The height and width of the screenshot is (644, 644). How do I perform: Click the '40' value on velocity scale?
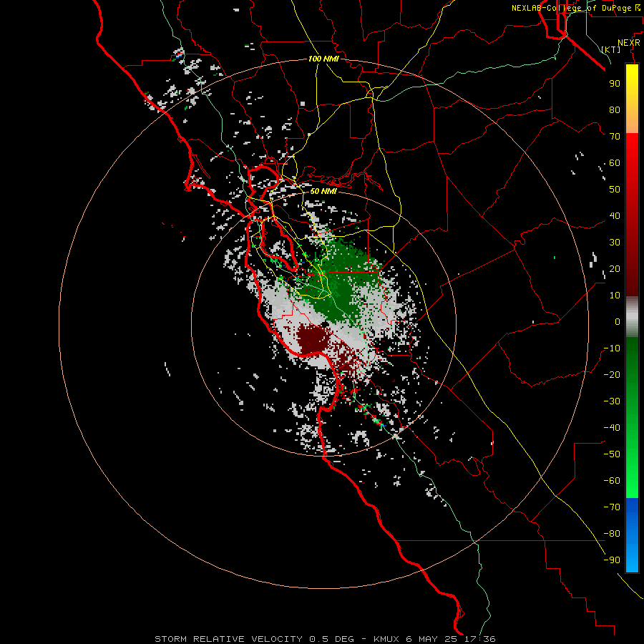pos(615,216)
